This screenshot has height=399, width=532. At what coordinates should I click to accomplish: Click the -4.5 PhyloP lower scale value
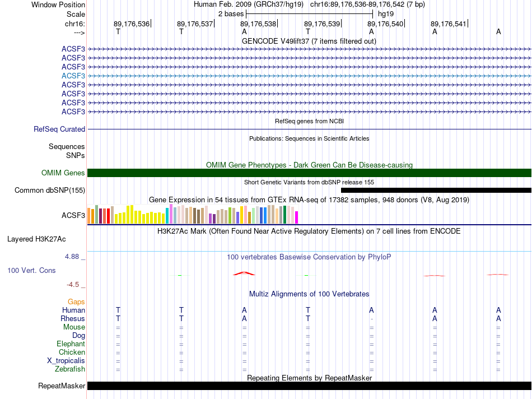[x=73, y=285]
